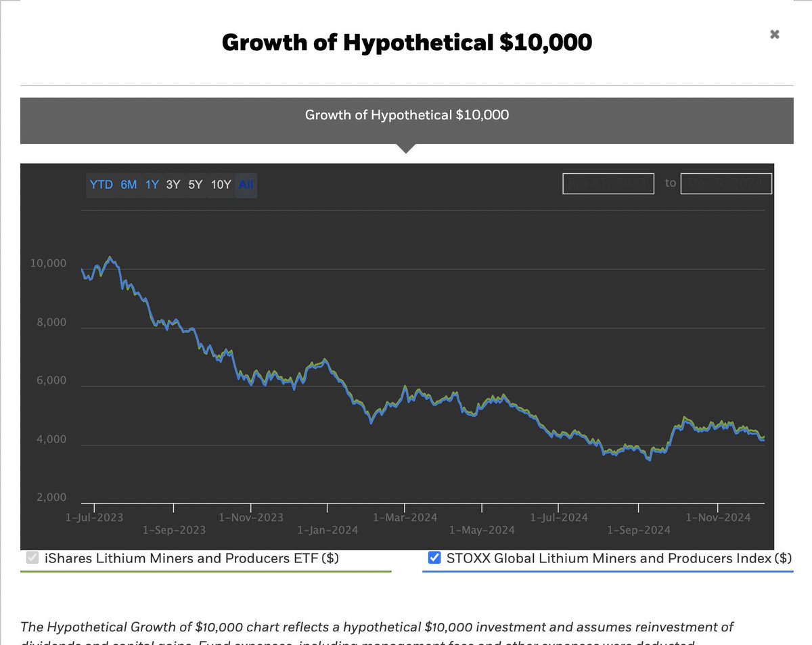Image resolution: width=812 pixels, height=645 pixels.
Task: Click the start date input field
Action: point(608,183)
